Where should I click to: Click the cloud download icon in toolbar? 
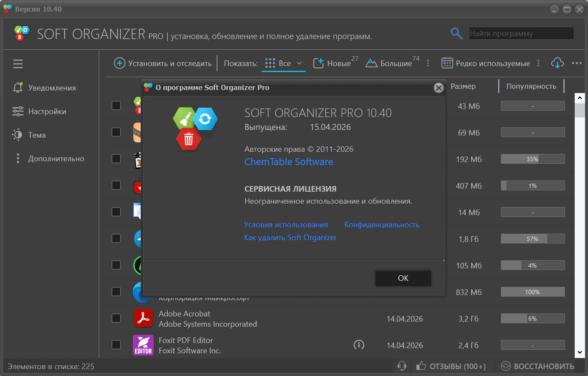click(x=557, y=63)
